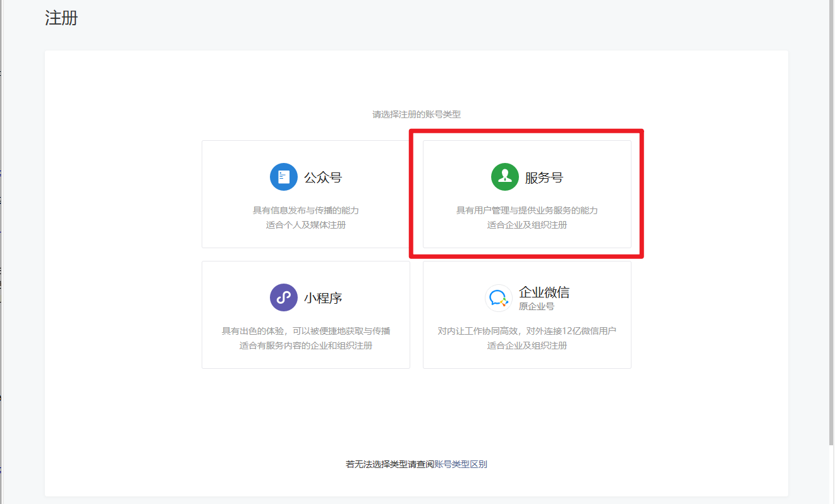Choose the 公众号 account type title
This screenshot has height=504, width=835.
(x=322, y=177)
